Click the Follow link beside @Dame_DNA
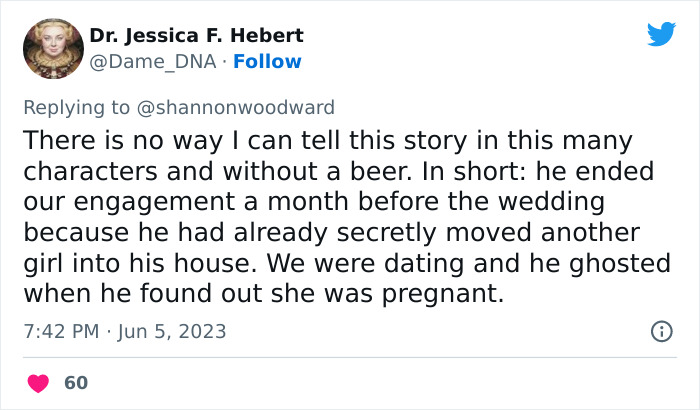700x410 pixels. click(x=267, y=62)
